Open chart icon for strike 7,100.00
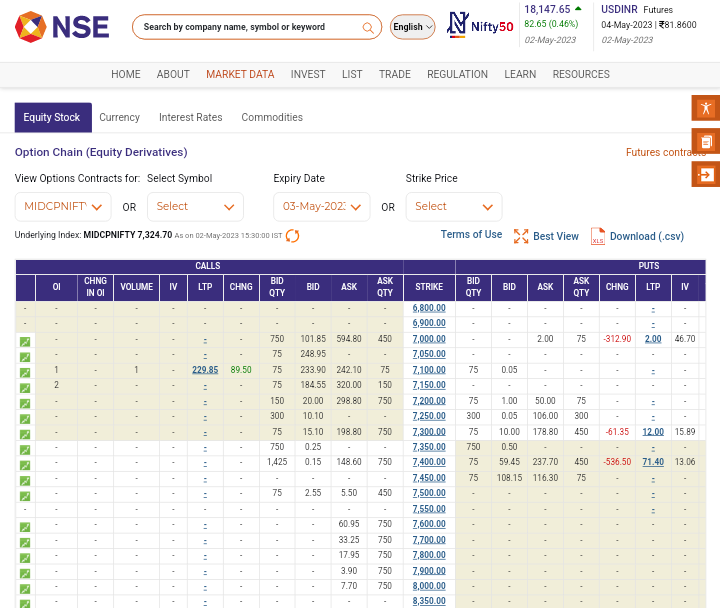This screenshot has height=608, width=720. 25,372
